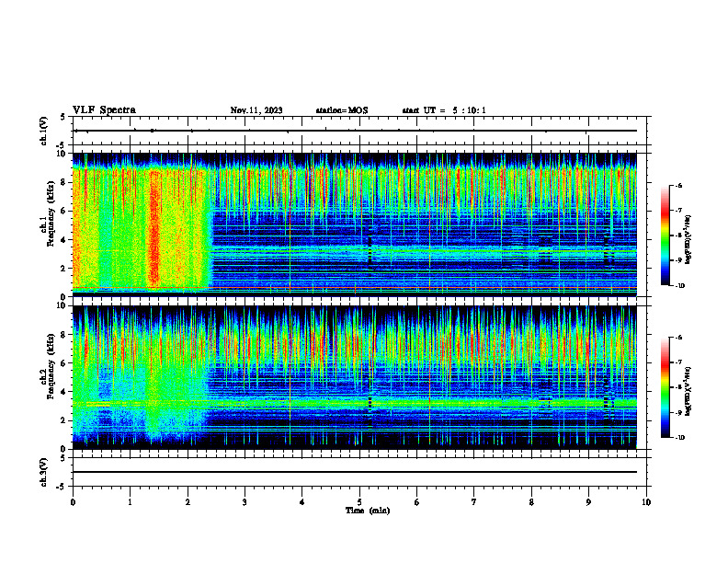Click the "-10" tick on ch.2 color bar
Screen dimensions: 728x563
(x=679, y=438)
